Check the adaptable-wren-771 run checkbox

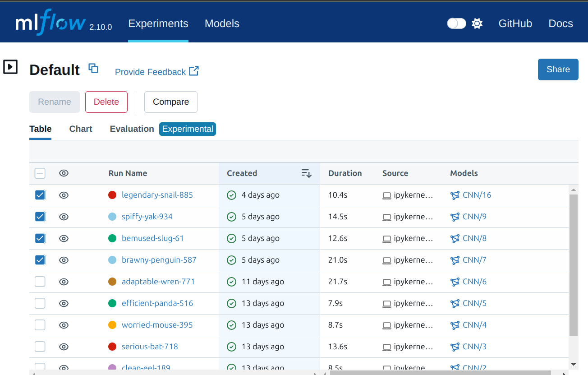click(x=40, y=282)
